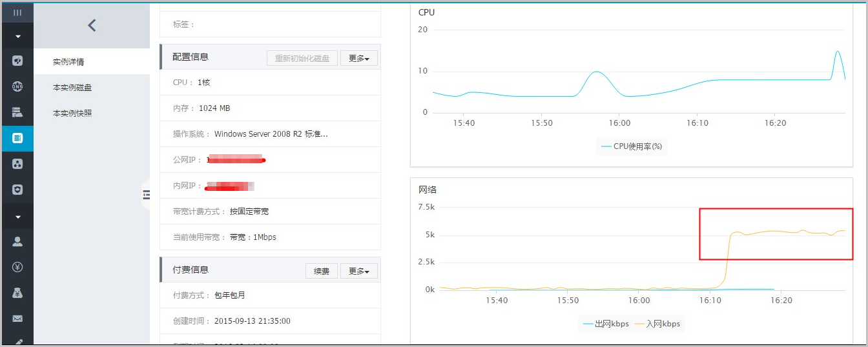Image resolution: width=868 pixels, height=347 pixels.
Task: Open the top sidebar menu bars icon
Action: point(17,13)
